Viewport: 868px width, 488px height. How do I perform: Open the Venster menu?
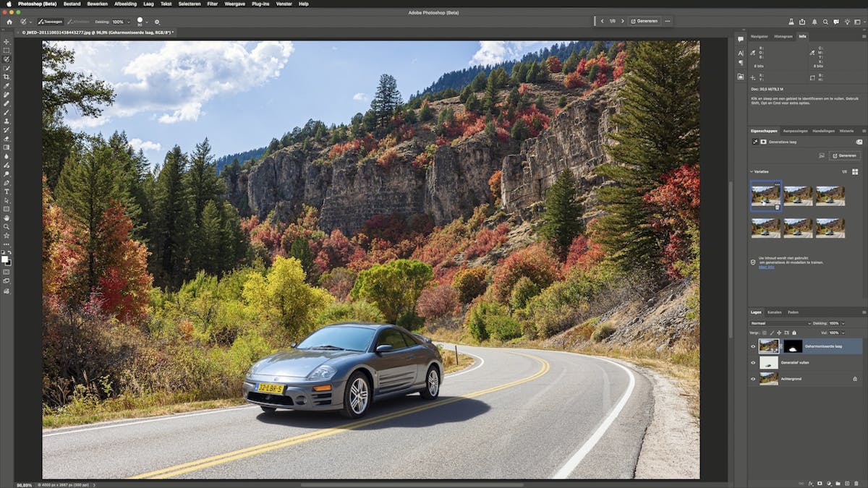click(284, 4)
